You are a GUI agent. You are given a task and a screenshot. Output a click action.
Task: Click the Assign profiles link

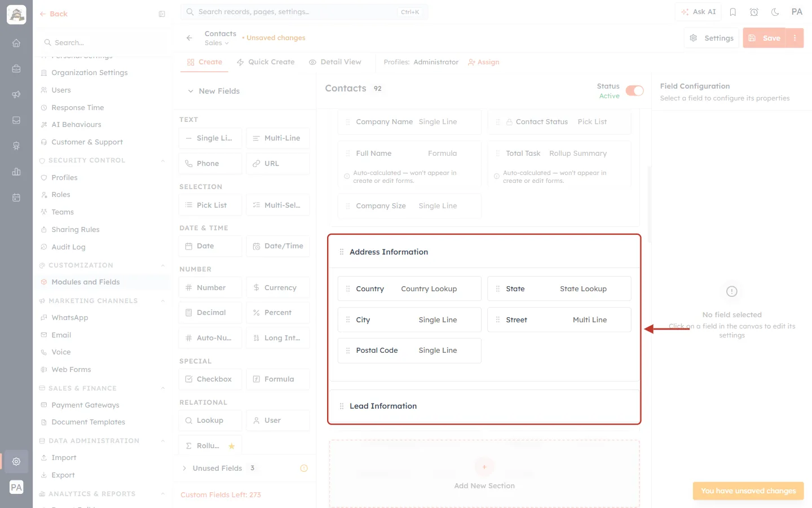[484, 62]
